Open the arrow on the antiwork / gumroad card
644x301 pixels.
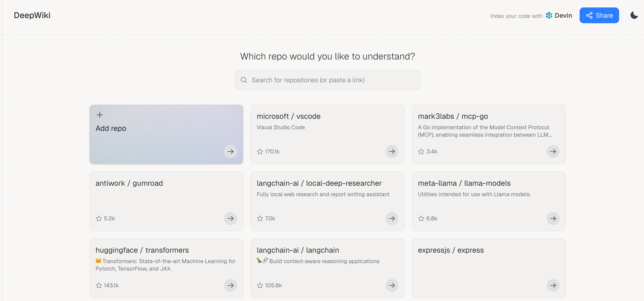point(230,218)
